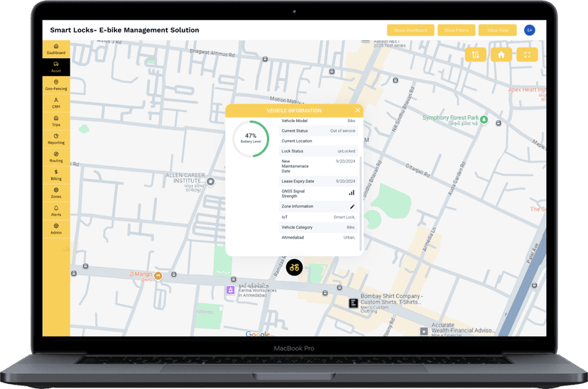Open the Reporting section

[56, 138]
